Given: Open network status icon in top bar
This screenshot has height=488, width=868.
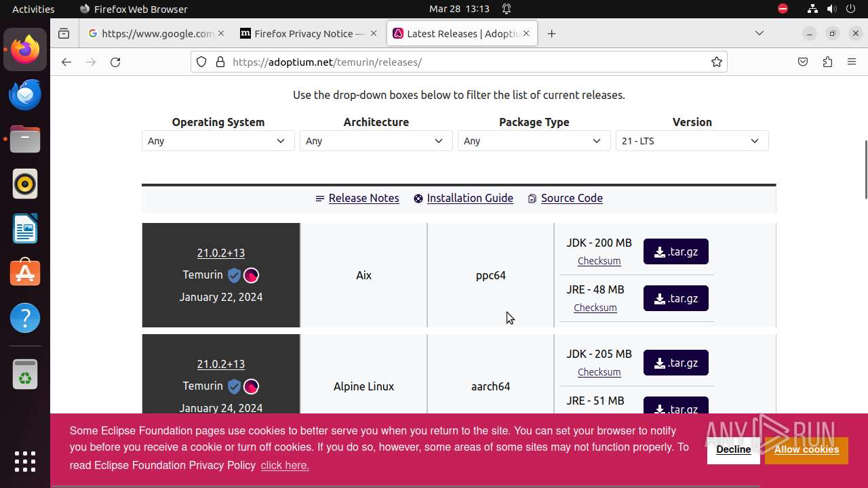Looking at the screenshot, I should click(812, 9).
